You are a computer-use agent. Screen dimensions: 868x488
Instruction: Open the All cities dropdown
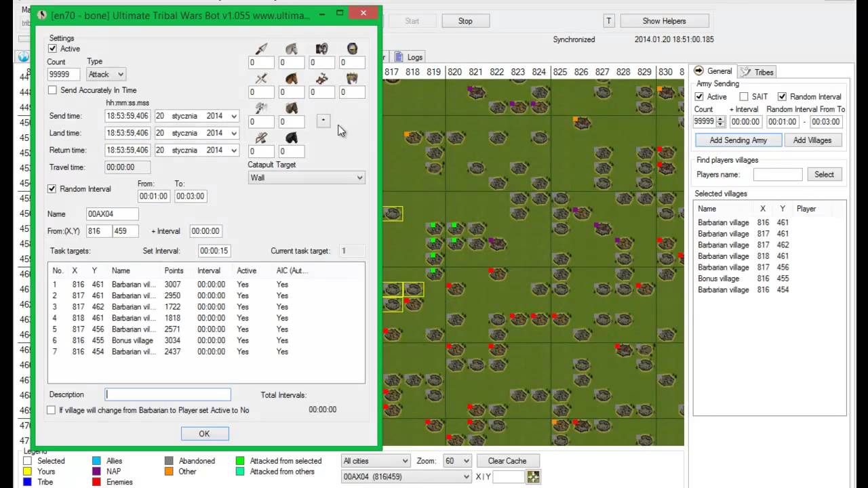(376, 461)
